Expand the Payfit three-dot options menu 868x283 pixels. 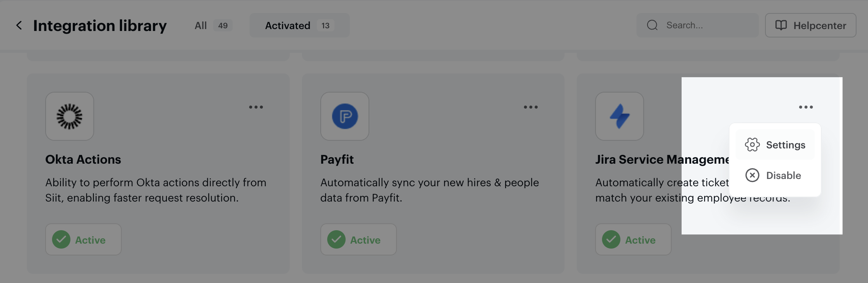pos(531,107)
